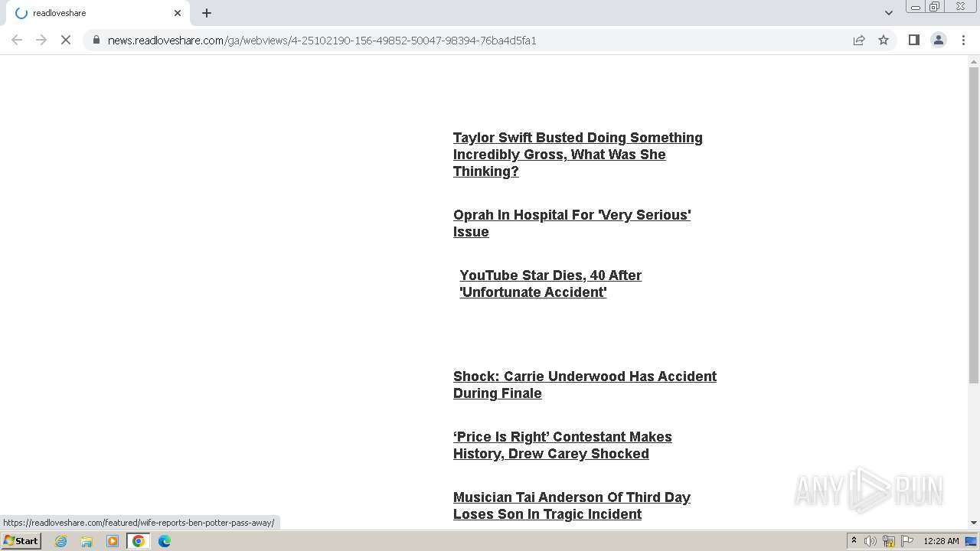Open Taylor Swift Busted article
The width and height of the screenshot is (980, 551).
(x=578, y=155)
